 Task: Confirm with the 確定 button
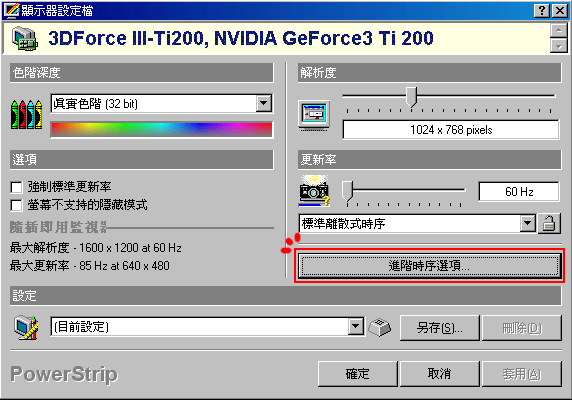(358, 374)
